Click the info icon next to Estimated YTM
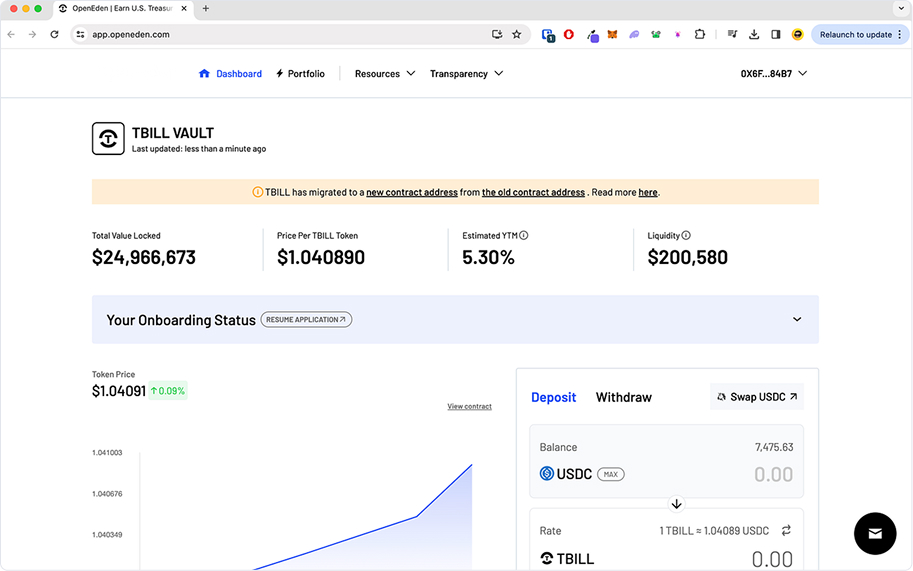 523,235
